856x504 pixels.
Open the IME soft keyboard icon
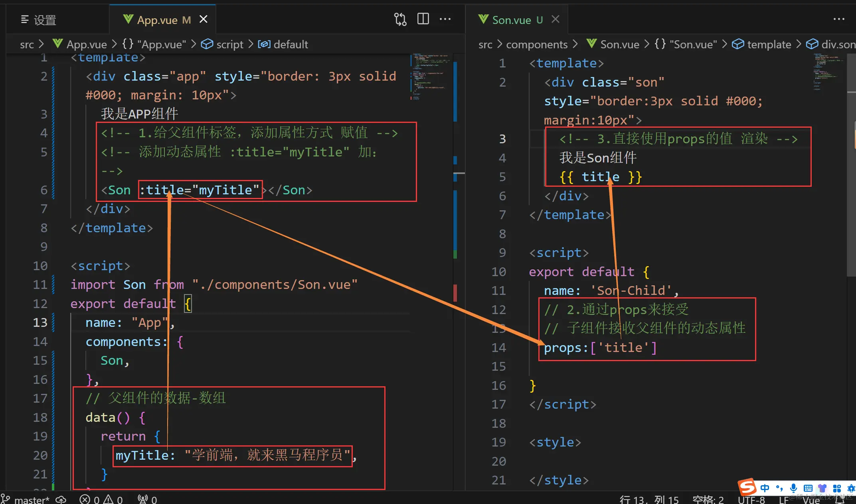click(x=808, y=488)
